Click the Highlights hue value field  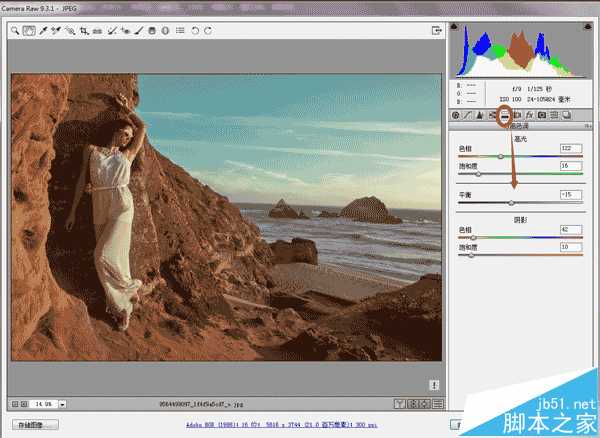571,147
